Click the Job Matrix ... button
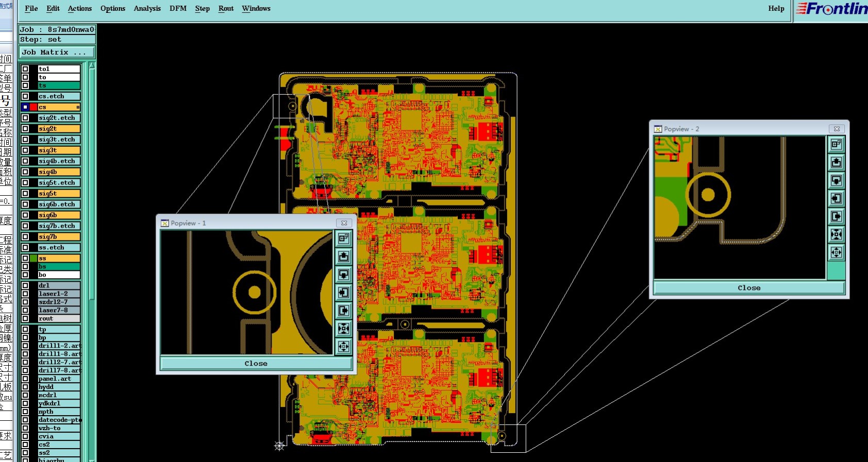The width and height of the screenshot is (868, 462). pyautogui.click(x=57, y=52)
